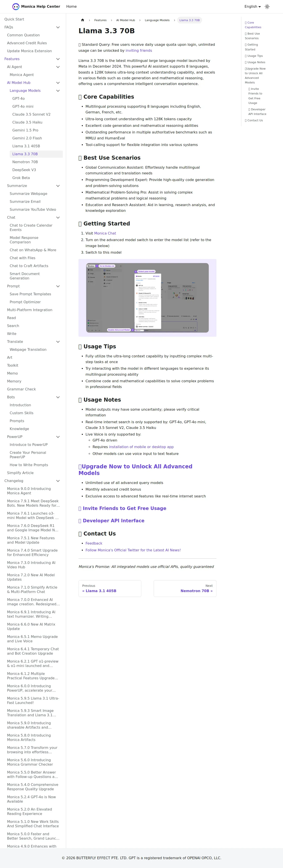Collapse the Bots section chevron
The width and height of the screenshot is (283, 868).
point(58,397)
